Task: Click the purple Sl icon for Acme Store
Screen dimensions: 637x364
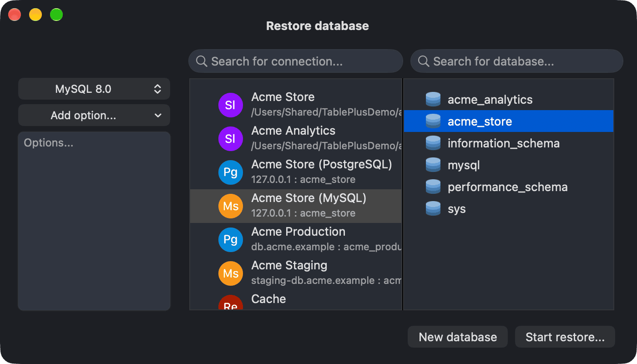Action: (x=230, y=105)
